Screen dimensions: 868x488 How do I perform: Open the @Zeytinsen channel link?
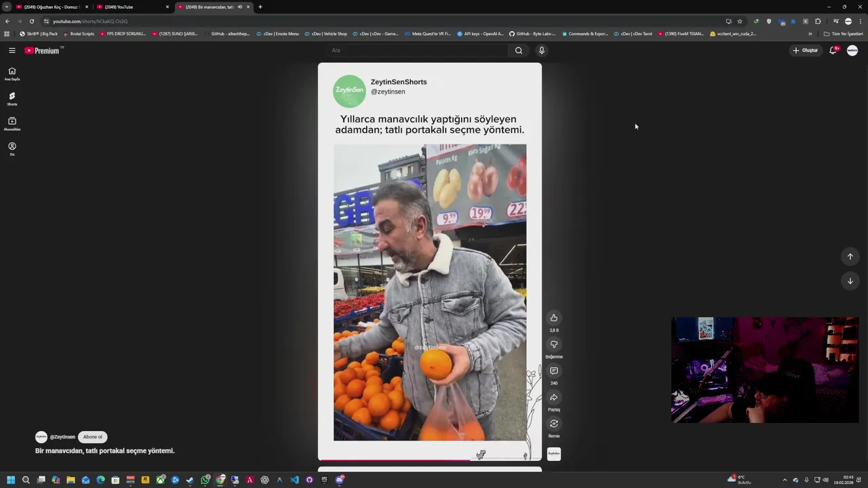click(x=62, y=437)
